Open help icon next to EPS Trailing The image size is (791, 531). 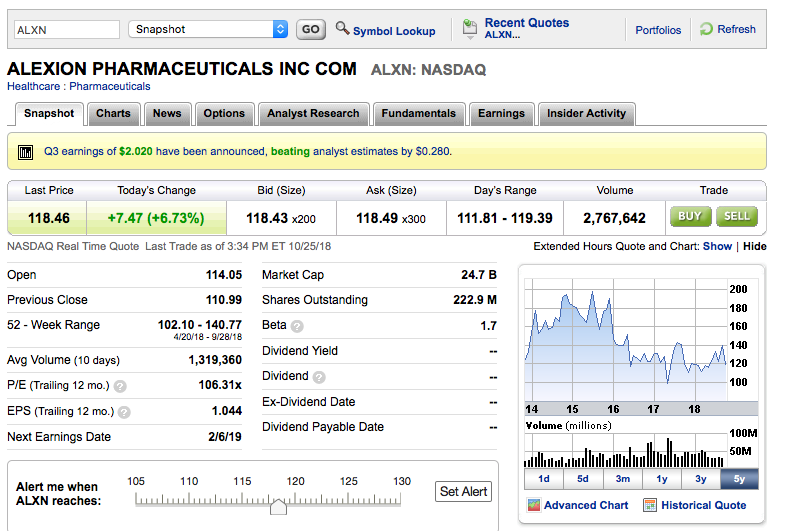click(124, 412)
